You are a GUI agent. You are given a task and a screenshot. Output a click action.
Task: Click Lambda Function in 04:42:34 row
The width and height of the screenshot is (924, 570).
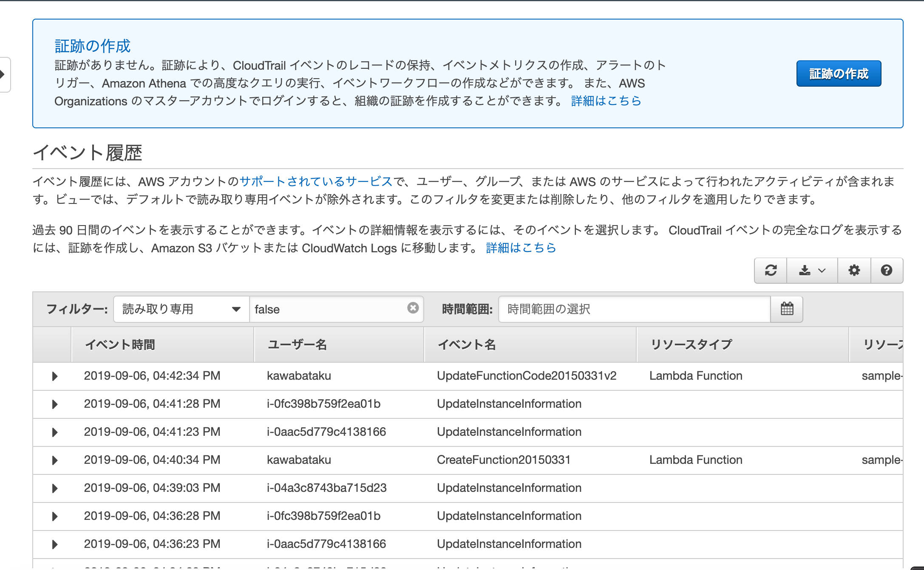pos(696,375)
